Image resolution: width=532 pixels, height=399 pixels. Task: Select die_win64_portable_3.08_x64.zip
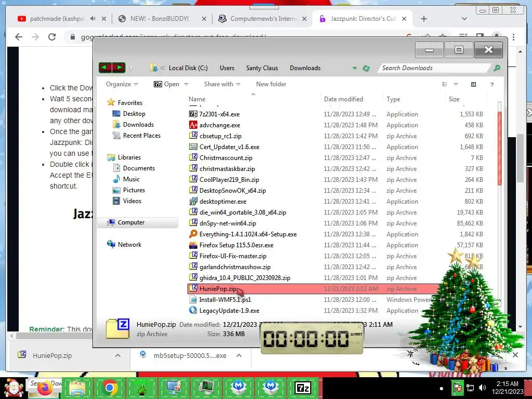point(243,212)
